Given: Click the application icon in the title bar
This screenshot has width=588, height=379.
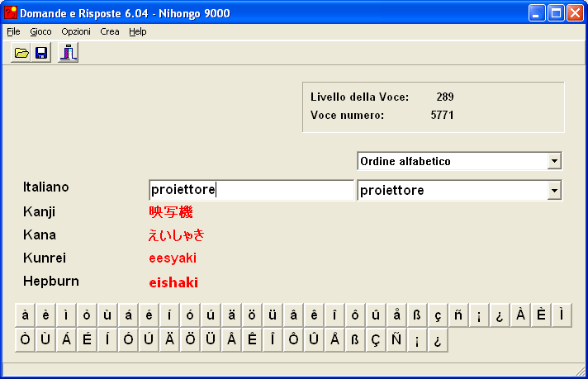Looking at the screenshot, I should (11, 12).
